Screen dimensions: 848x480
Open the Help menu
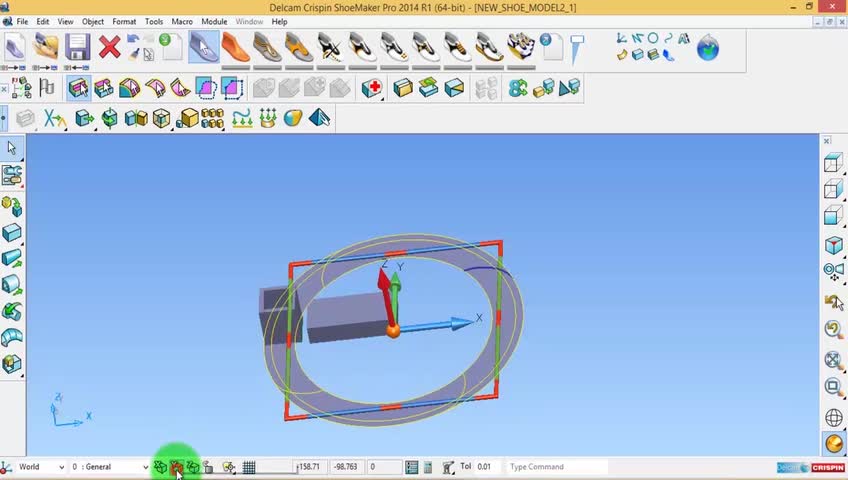coord(280,22)
